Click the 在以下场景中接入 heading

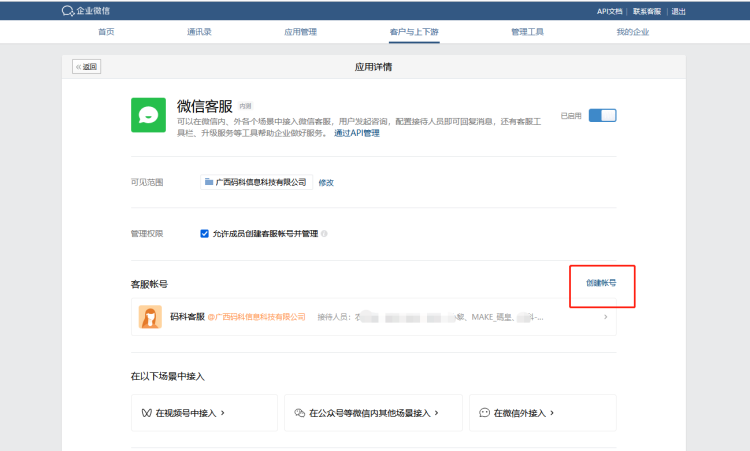tap(168, 376)
